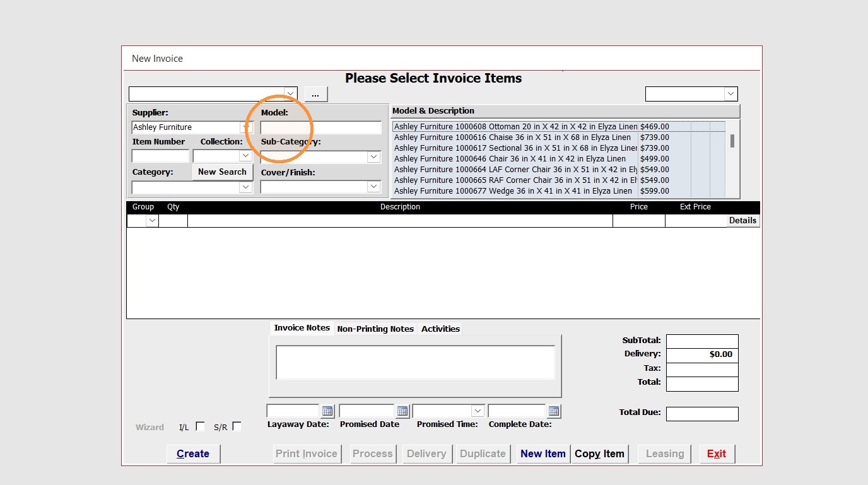Click the SubTotal field
868x485 pixels.
702,341
